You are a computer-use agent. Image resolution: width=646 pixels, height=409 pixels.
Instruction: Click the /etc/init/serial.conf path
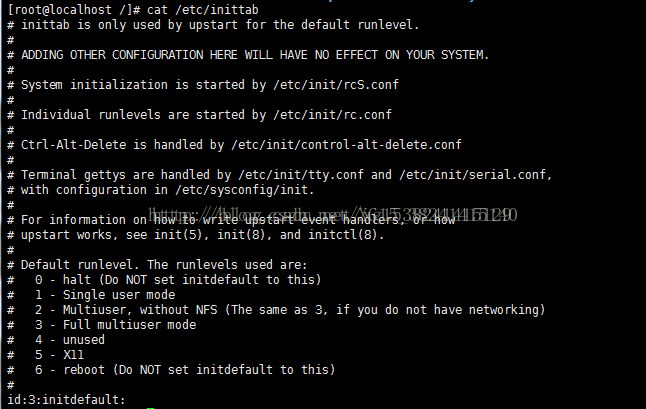tap(472, 175)
